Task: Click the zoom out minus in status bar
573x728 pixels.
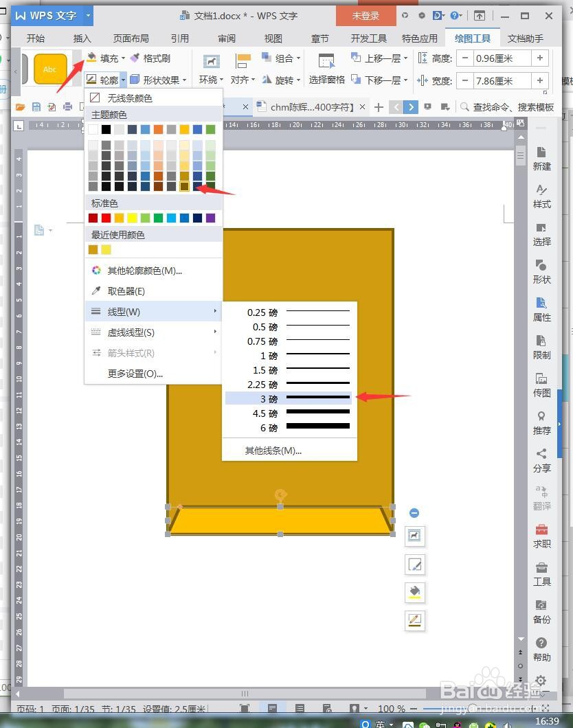Action: click(414, 709)
